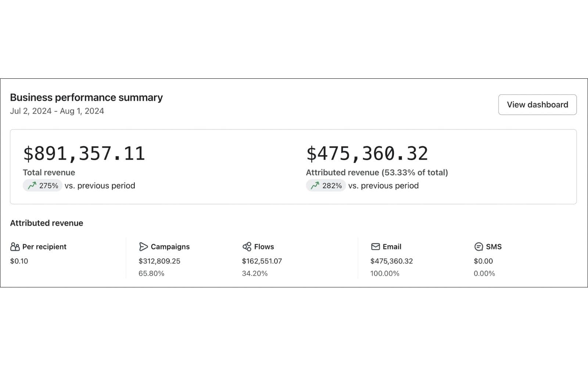588x368 pixels.
Task: Click the Jul 2, 2024 - Aug 1, 2024 date range
Action: [x=57, y=111]
